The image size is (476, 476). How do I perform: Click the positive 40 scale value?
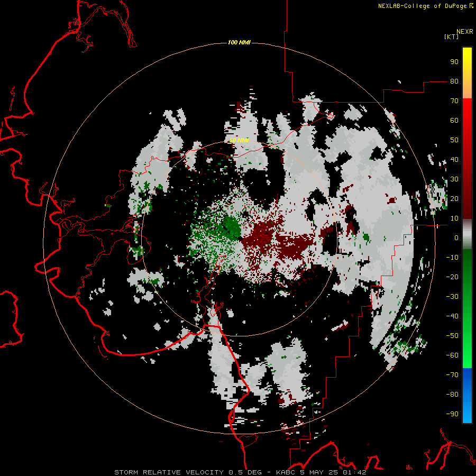point(454,160)
